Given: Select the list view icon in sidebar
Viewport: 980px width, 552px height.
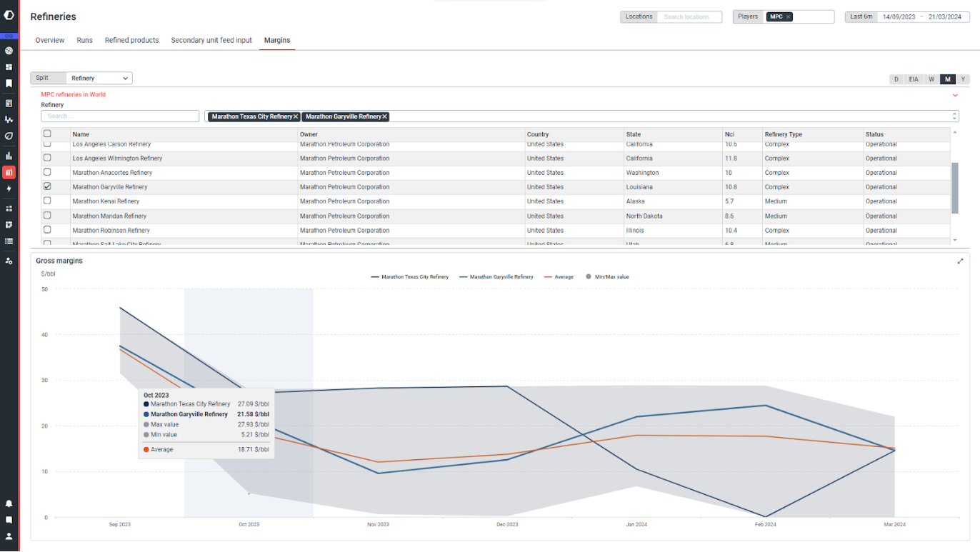Looking at the screenshot, I should pyautogui.click(x=9, y=241).
